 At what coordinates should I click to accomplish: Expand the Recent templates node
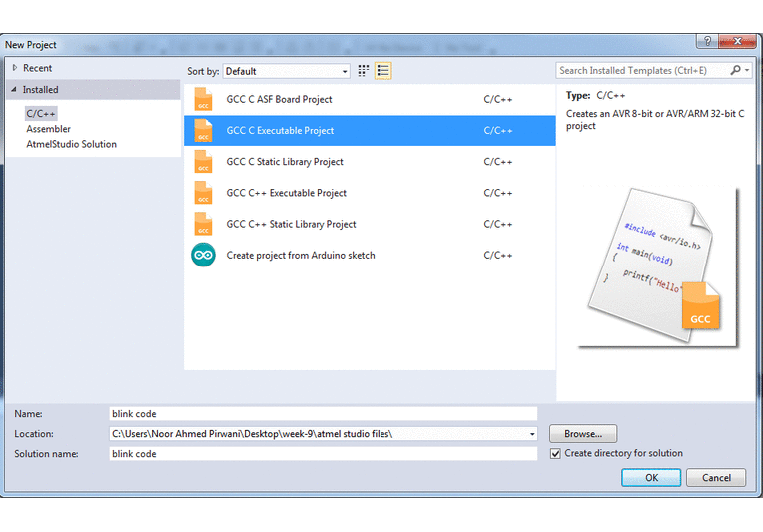point(15,68)
